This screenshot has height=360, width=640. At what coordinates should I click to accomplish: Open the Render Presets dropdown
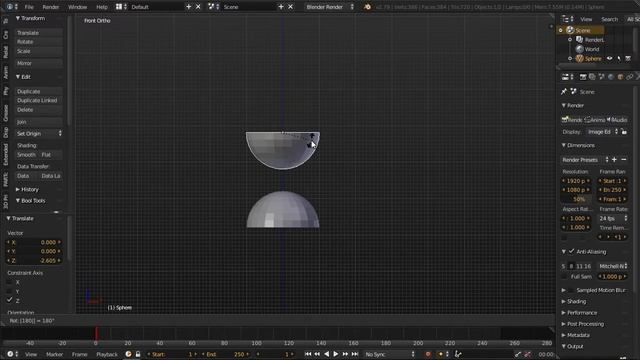coord(585,160)
